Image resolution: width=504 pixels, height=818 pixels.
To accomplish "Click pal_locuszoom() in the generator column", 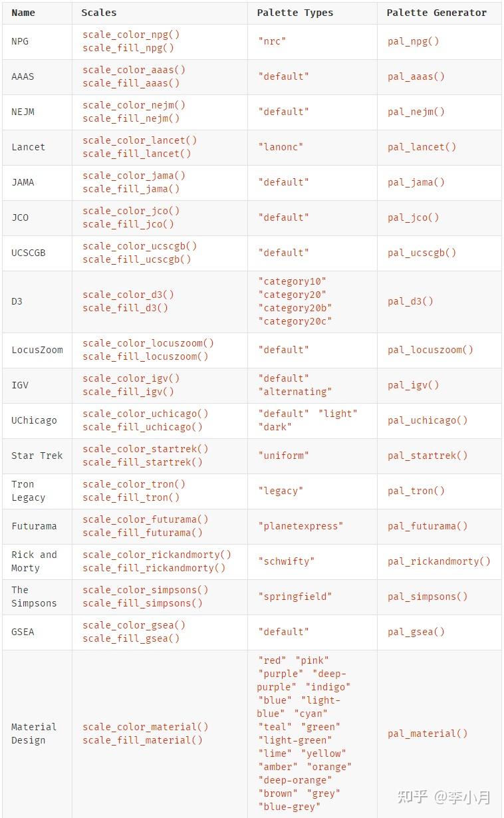I will click(430, 350).
